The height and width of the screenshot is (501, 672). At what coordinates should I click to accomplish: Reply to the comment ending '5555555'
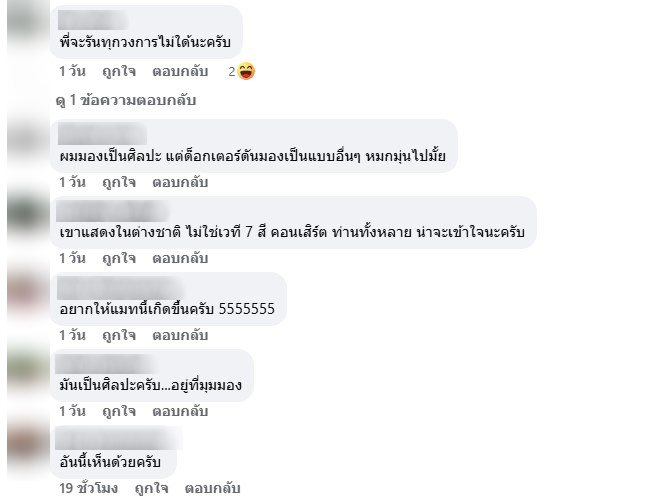pyautogui.click(x=180, y=335)
